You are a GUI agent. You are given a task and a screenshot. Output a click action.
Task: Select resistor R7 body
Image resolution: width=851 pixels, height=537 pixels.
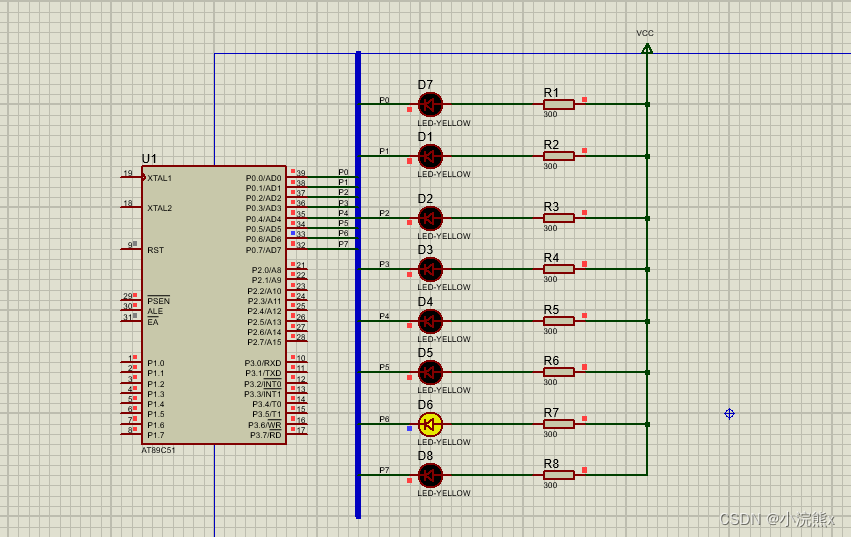tap(558, 425)
